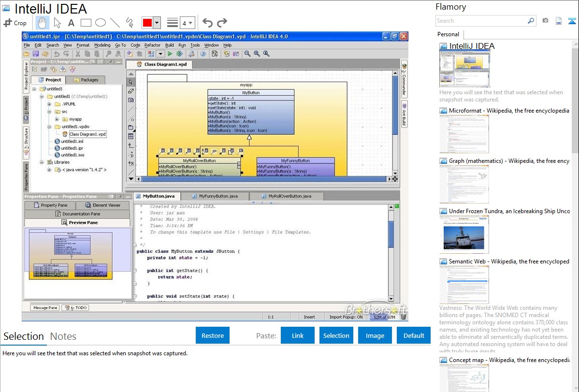The image size is (579, 392).
Task: Open the color picker dropdown arrow
Action: pos(158,23)
